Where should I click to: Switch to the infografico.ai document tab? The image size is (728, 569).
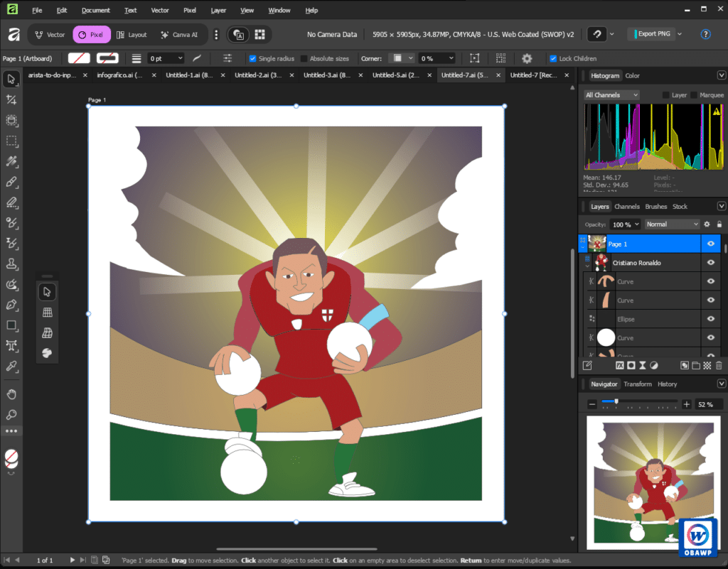click(119, 75)
